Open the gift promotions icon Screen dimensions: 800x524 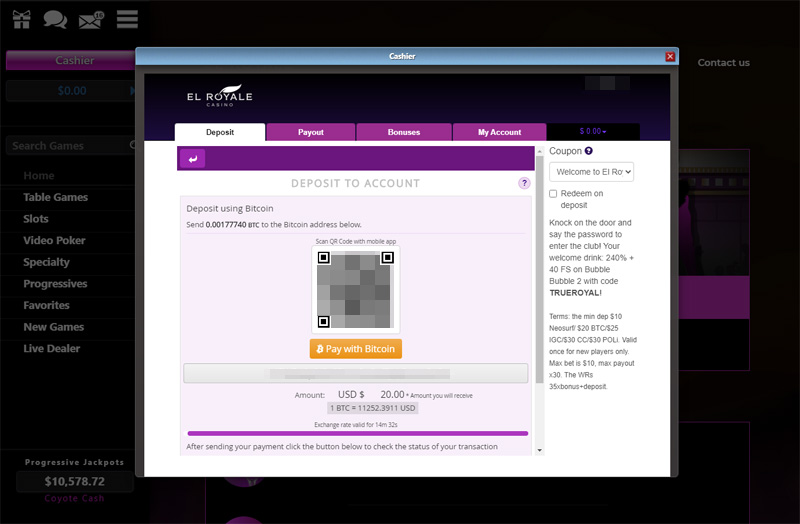pyautogui.click(x=21, y=19)
